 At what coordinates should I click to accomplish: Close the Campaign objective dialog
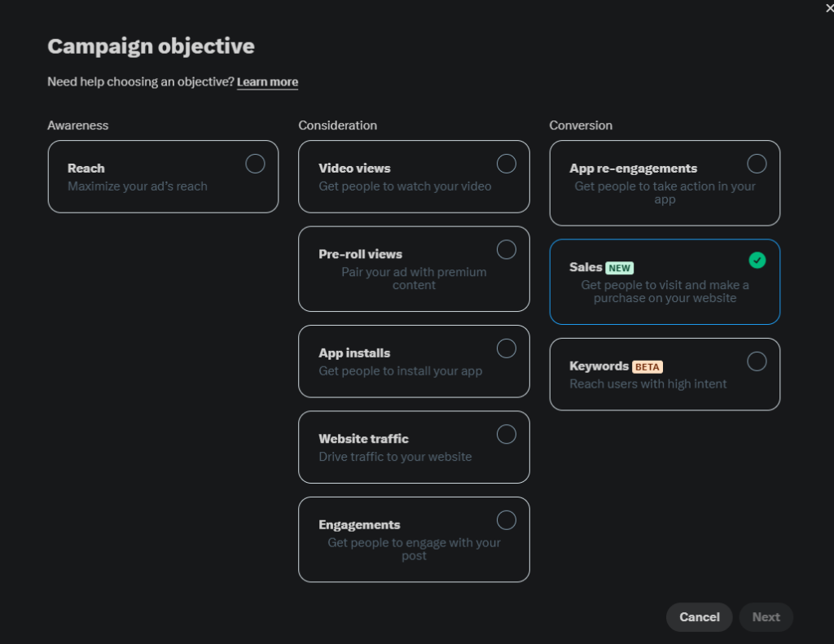(x=829, y=8)
